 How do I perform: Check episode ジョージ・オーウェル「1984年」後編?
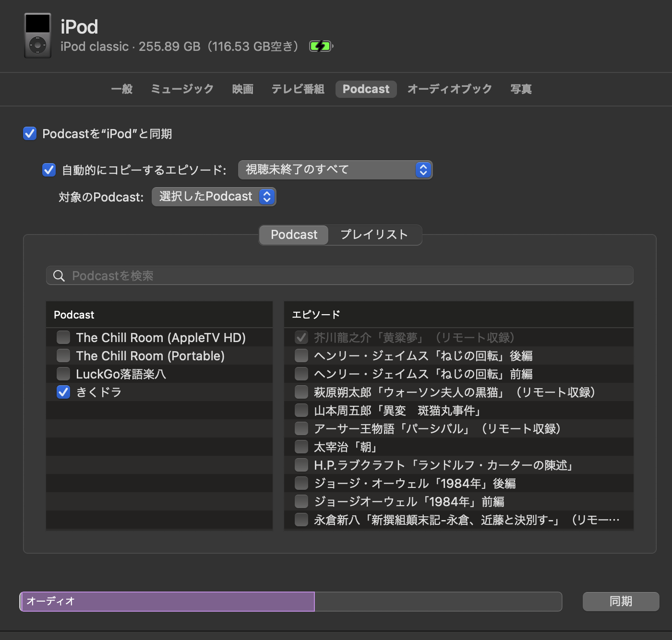[x=301, y=483]
